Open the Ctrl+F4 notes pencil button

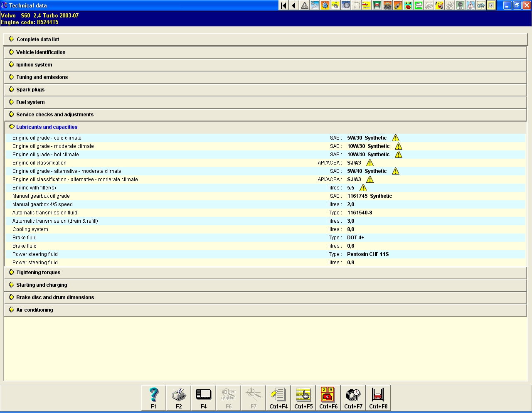(x=278, y=398)
